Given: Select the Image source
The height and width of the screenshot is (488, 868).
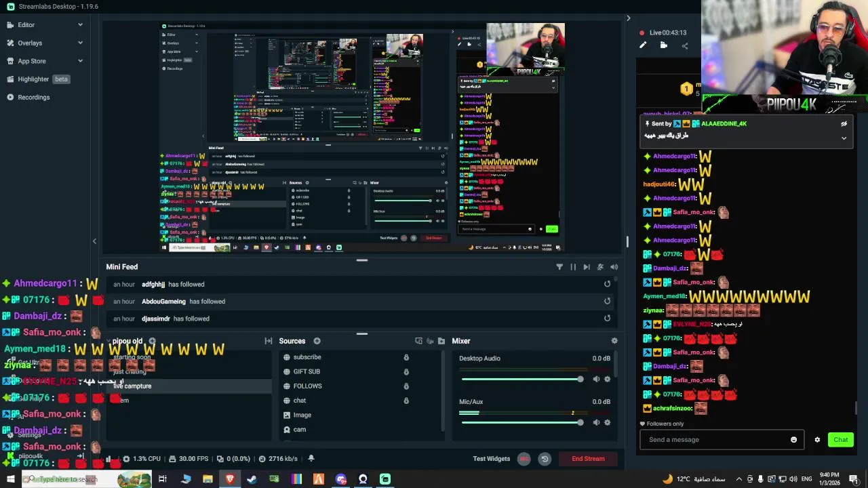Looking at the screenshot, I should click(302, 415).
